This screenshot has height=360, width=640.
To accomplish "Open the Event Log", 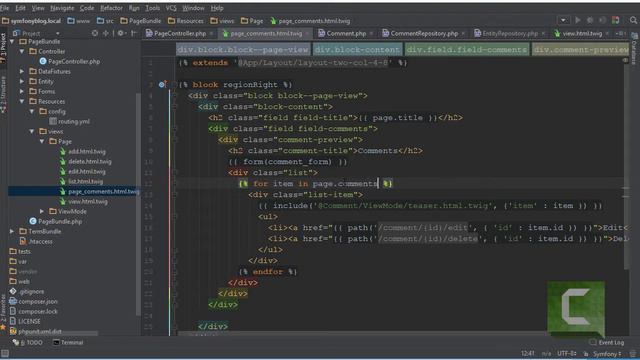I will coord(607,342).
